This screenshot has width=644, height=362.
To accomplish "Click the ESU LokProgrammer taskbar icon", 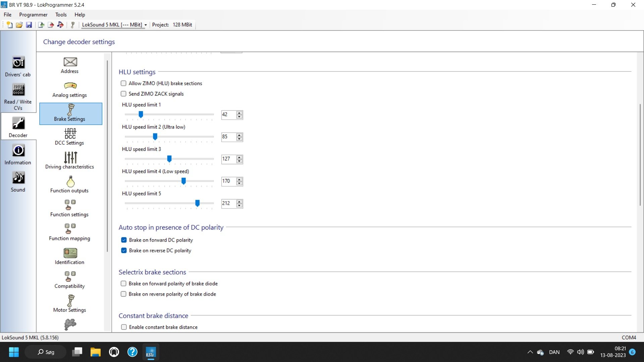I will point(150,352).
